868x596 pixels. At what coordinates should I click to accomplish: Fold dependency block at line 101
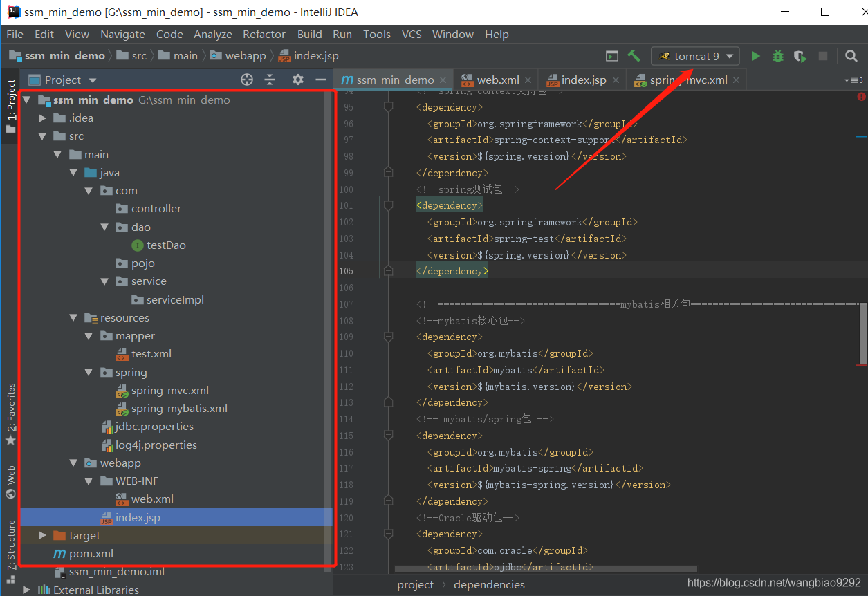click(388, 205)
